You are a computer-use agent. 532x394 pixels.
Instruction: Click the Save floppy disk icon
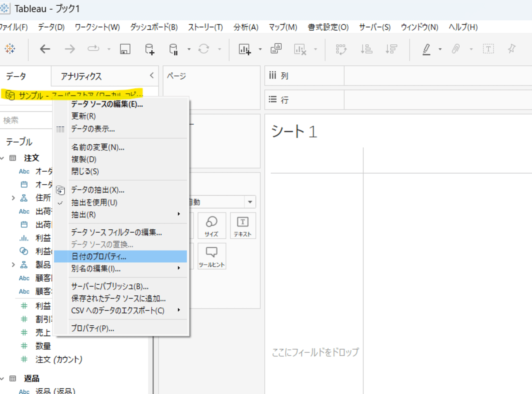coord(125,49)
